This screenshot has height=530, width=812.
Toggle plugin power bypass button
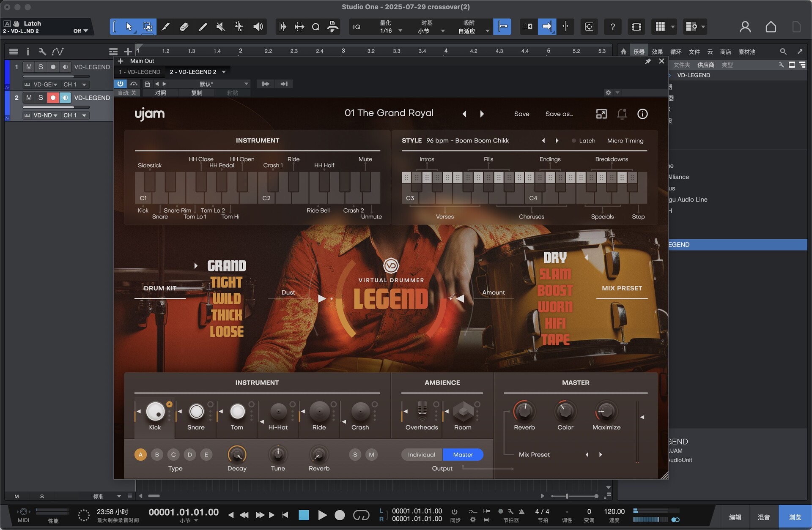click(120, 84)
